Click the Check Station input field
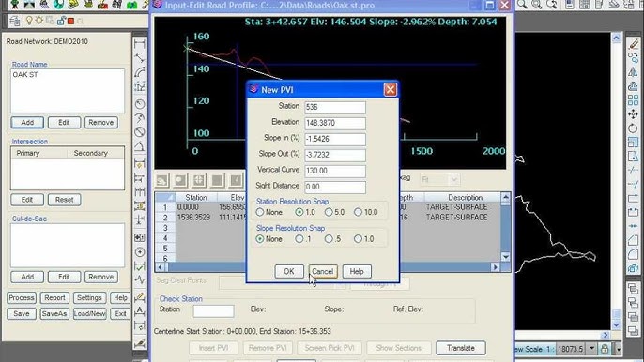644x362 pixels. (x=214, y=310)
